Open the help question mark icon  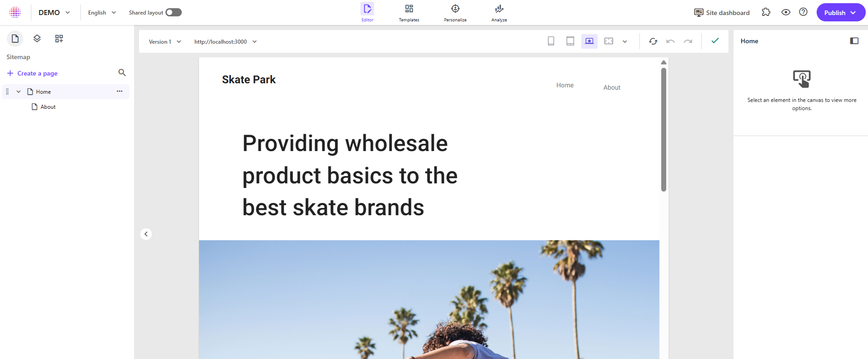[803, 12]
